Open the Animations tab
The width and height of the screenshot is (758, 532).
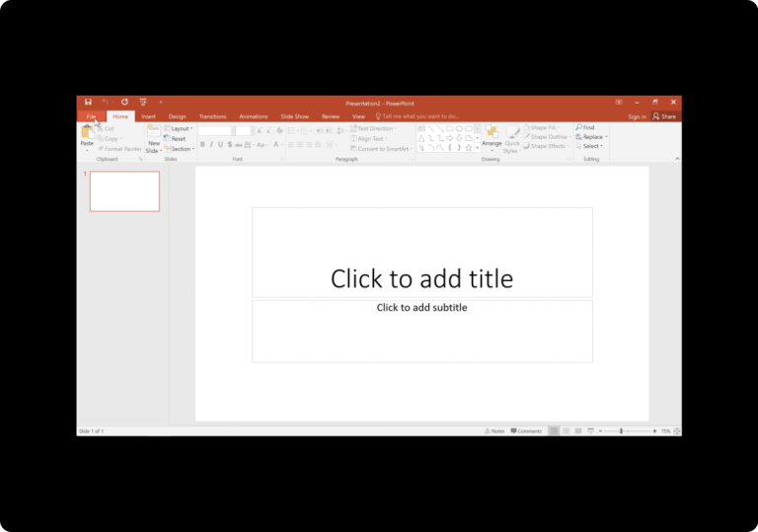coord(254,116)
